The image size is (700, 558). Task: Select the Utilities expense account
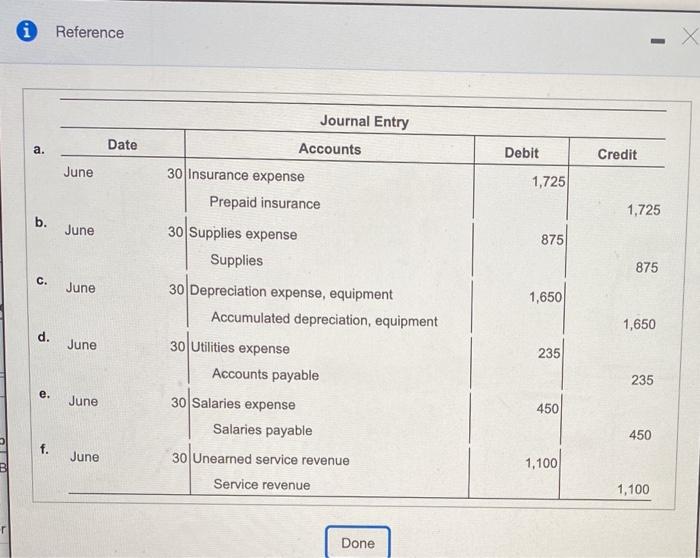(240, 347)
